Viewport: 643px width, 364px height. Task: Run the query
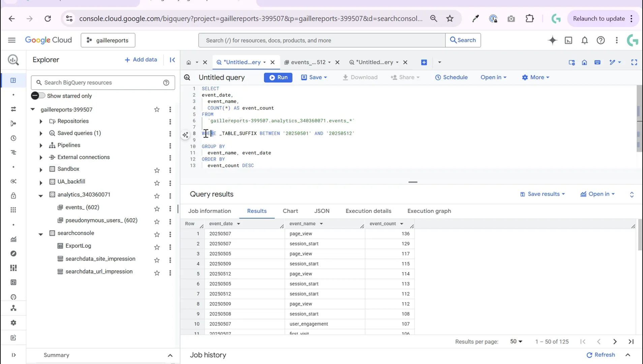(x=278, y=77)
